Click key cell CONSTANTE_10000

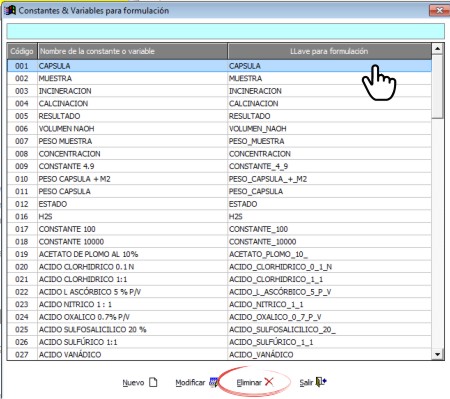point(329,242)
